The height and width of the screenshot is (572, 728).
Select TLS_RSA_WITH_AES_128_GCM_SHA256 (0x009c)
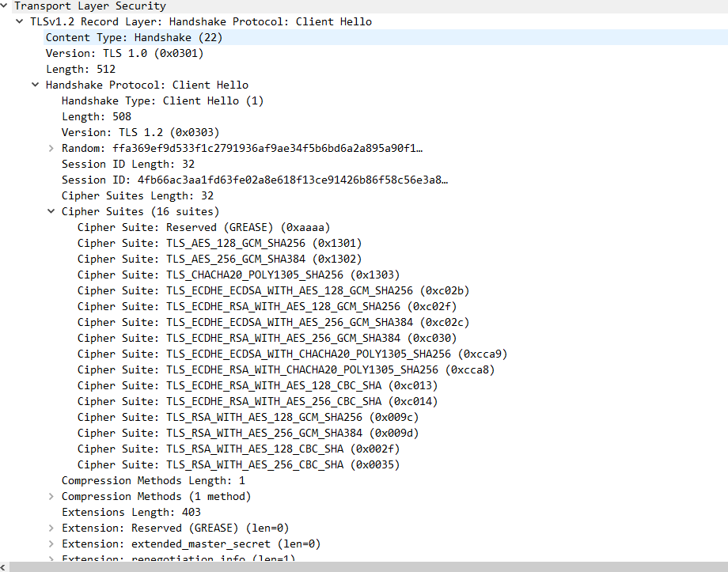coord(248,417)
